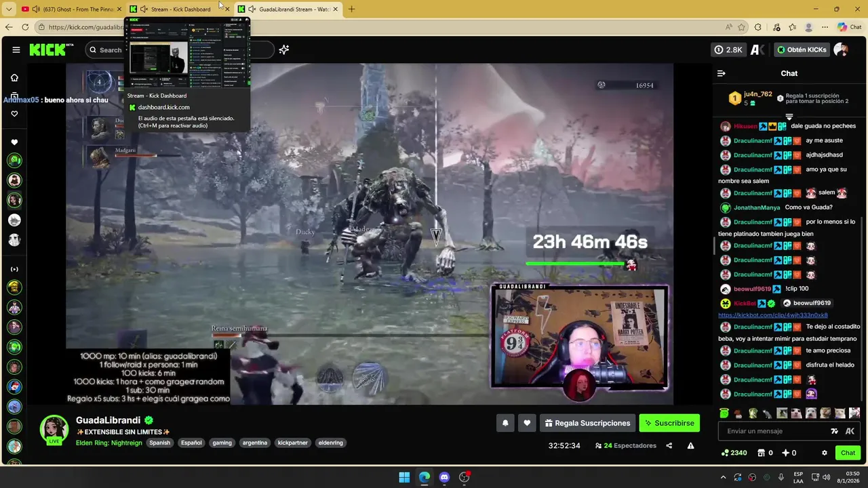Click the AK logo in Kick header

[x=757, y=49]
